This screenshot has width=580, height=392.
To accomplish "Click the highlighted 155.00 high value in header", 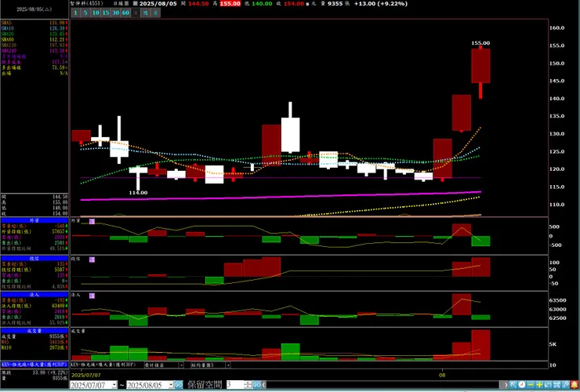I will click(x=230, y=4).
